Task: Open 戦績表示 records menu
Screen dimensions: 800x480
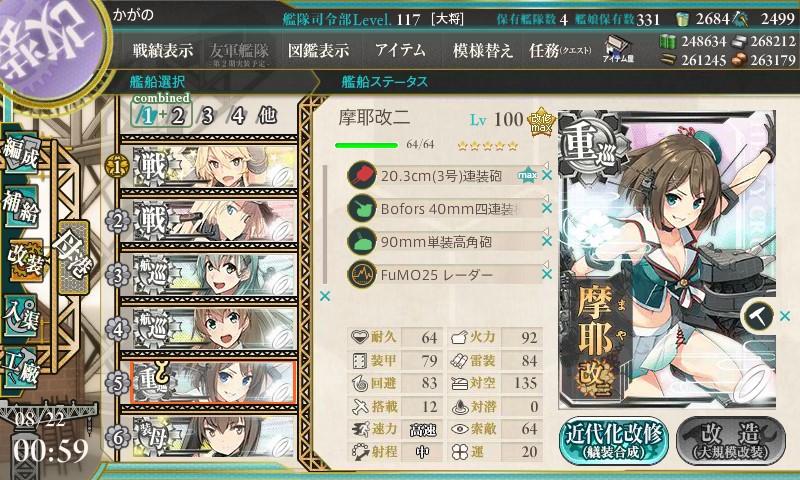Action: 163,50
